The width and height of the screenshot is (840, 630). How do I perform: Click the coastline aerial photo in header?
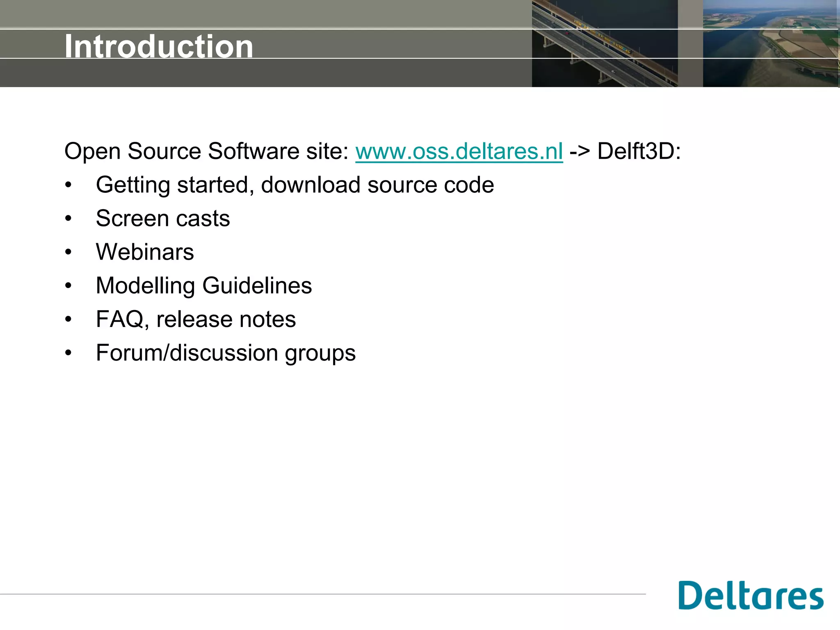pos(771,43)
